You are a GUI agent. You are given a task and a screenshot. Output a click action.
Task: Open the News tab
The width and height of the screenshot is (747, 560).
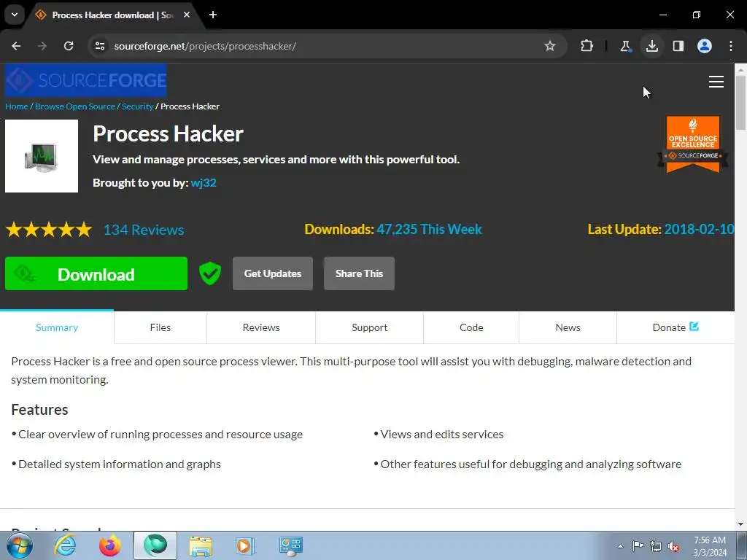pyautogui.click(x=568, y=327)
